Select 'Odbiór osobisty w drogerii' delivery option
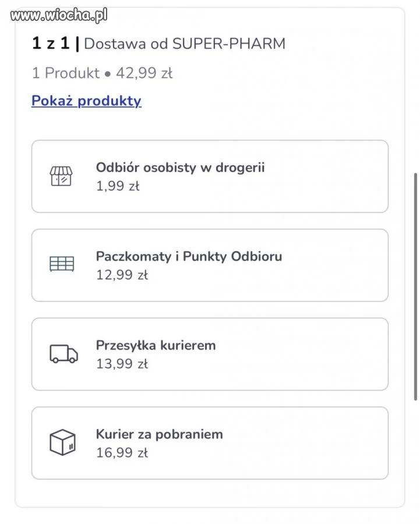Viewport: 420px width, 524px height. tap(180, 168)
